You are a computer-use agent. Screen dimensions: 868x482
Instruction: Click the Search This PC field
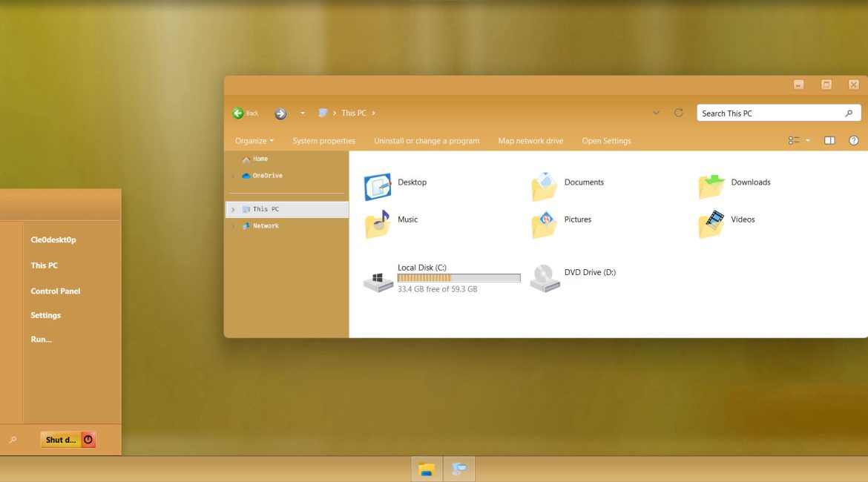pyautogui.click(x=770, y=113)
